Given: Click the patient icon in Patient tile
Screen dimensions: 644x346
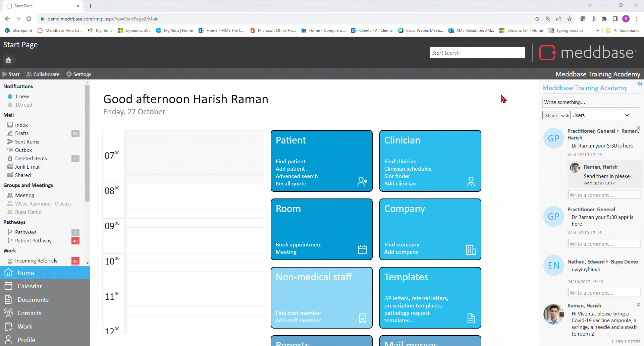Looking at the screenshot, I should pyautogui.click(x=362, y=182).
